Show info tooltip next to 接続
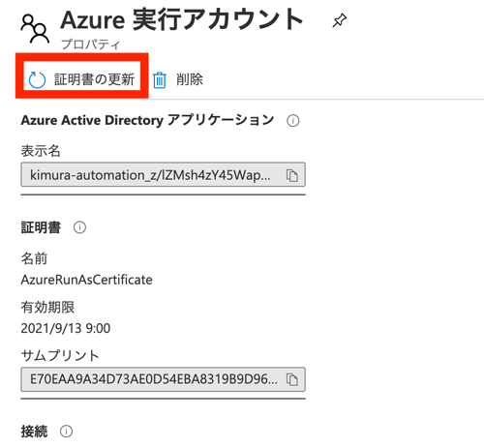484x448 pixels. tap(67, 432)
